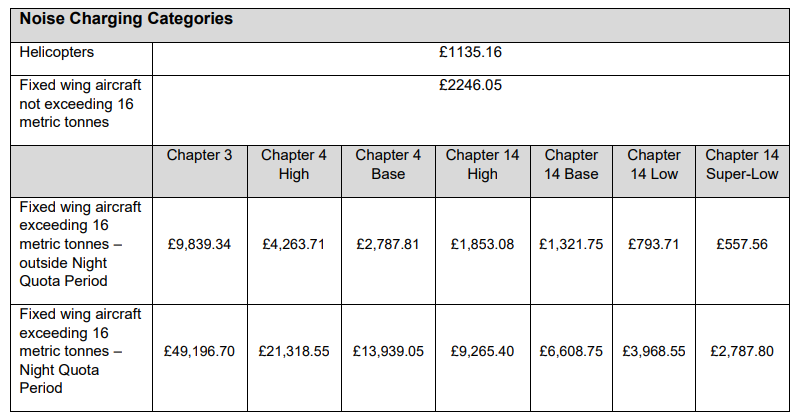
Task: Click the Noise Charging Categories header
Action: 126,19
